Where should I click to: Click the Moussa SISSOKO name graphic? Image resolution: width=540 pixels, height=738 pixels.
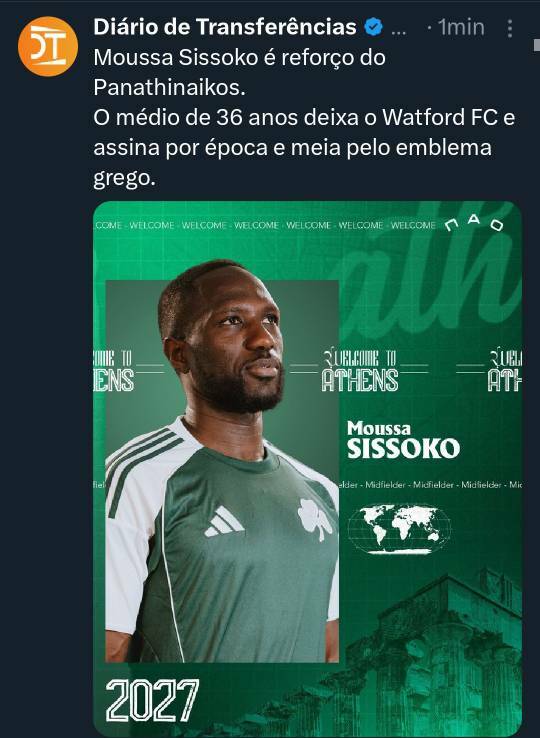[403, 440]
